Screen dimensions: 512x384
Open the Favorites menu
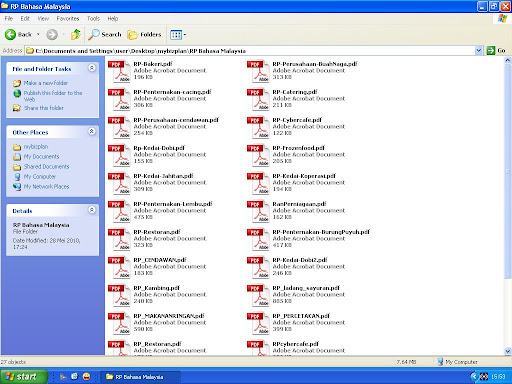pyautogui.click(x=68, y=19)
